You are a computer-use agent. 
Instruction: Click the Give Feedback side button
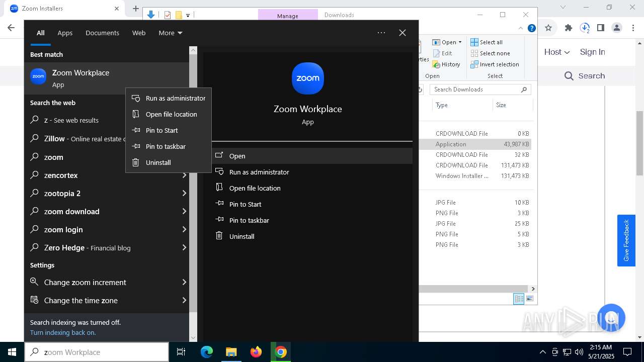point(626,240)
